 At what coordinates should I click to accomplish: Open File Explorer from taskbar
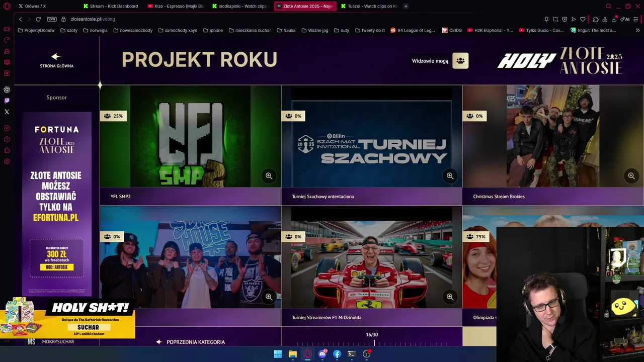point(292,354)
